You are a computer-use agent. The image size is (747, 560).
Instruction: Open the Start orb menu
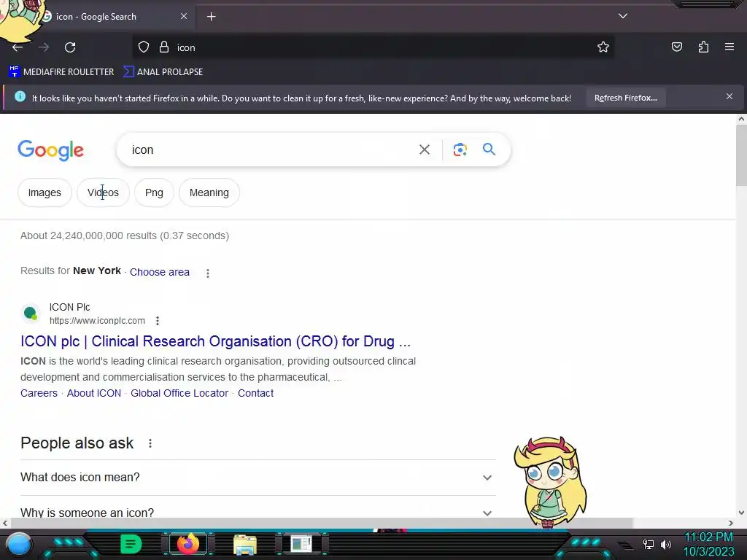point(19,544)
